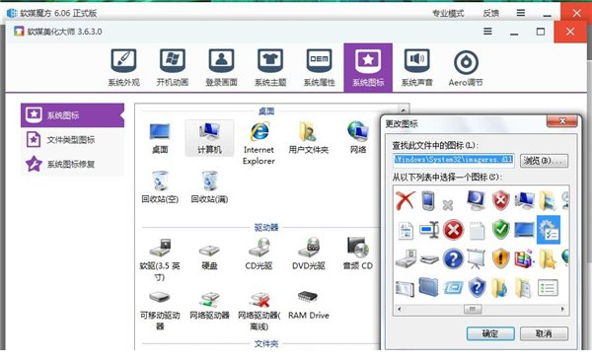The width and height of the screenshot is (592, 364).
Task: Select 系统图标 in the left sidebar
Action: click(x=72, y=115)
